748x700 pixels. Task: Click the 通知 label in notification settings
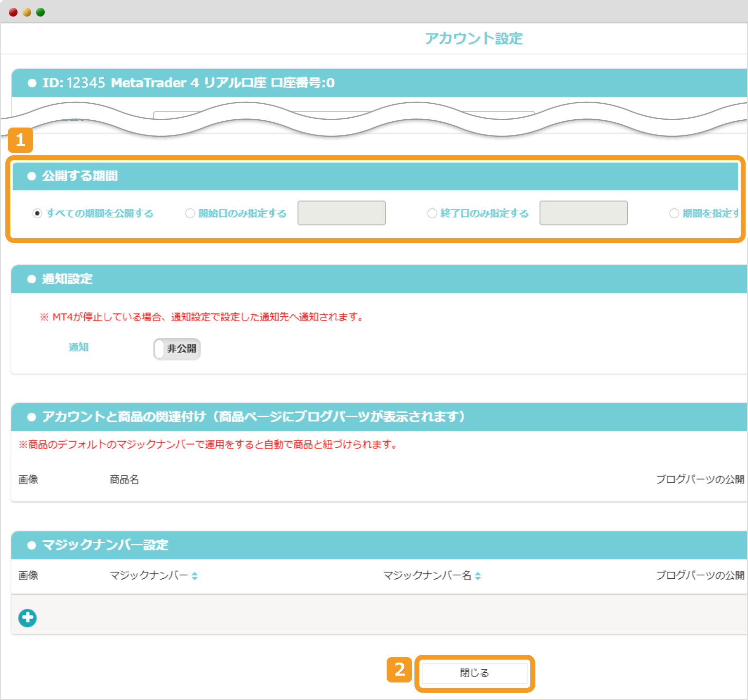click(x=78, y=347)
